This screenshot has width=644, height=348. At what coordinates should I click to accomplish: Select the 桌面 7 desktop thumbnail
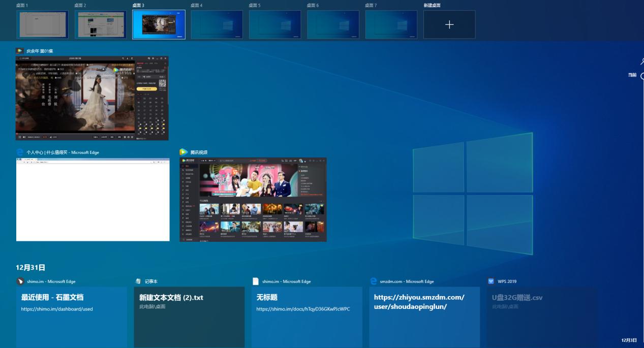[x=391, y=24]
